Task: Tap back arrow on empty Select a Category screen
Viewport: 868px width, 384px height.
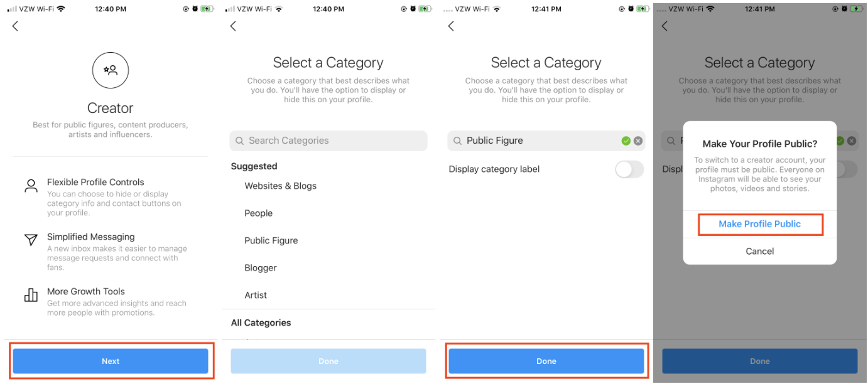Action: pyautogui.click(x=233, y=26)
